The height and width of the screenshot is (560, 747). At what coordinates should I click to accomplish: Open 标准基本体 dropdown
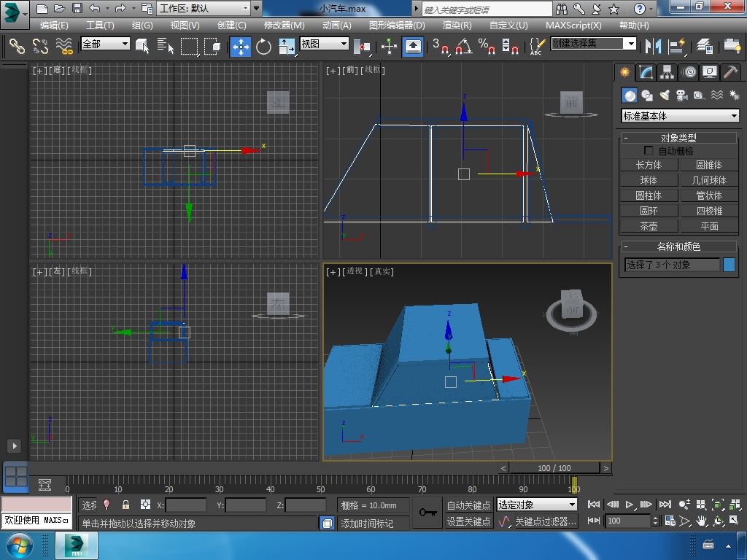pos(681,116)
